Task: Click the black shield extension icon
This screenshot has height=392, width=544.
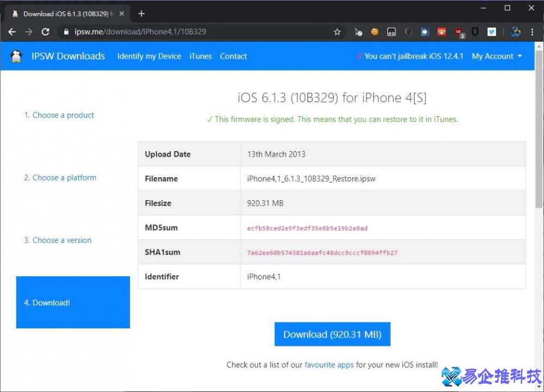Action: (x=475, y=32)
